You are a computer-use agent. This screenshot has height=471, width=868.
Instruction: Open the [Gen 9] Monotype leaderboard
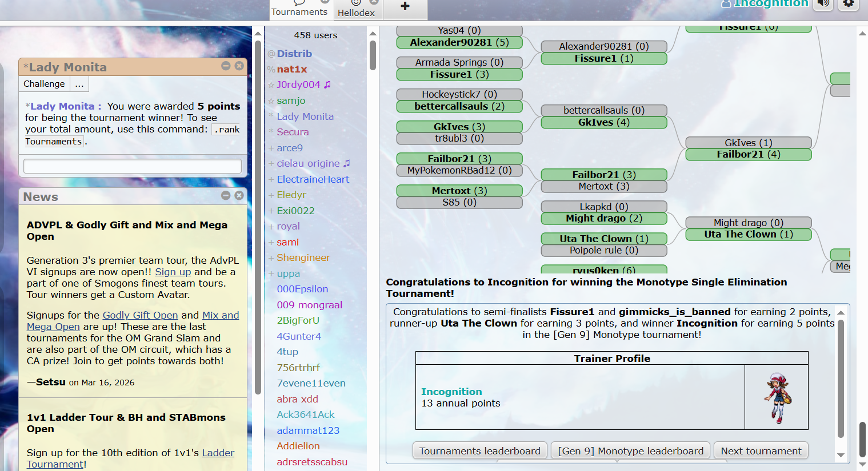click(630, 451)
